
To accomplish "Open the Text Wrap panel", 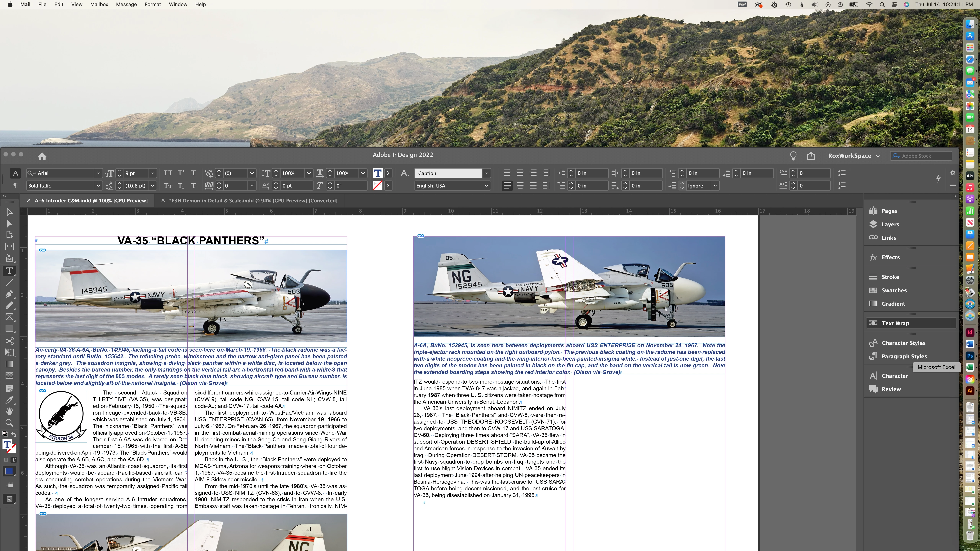I will (895, 323).
